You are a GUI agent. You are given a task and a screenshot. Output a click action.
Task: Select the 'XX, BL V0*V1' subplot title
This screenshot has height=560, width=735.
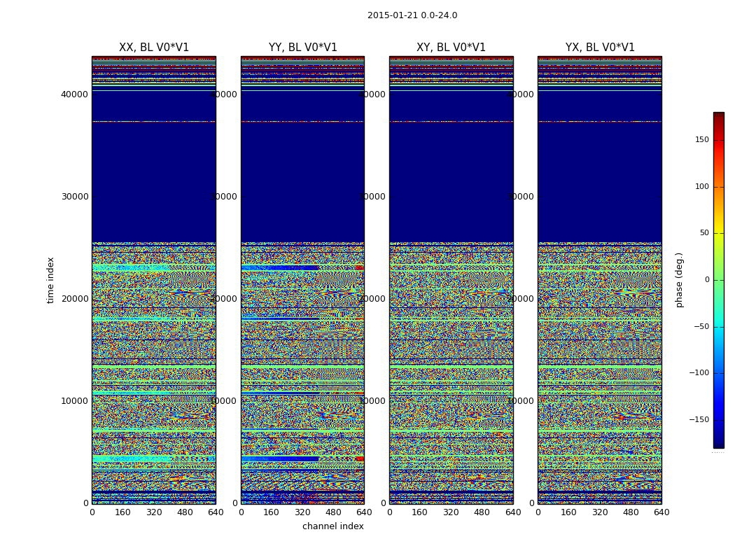point(154,48)
